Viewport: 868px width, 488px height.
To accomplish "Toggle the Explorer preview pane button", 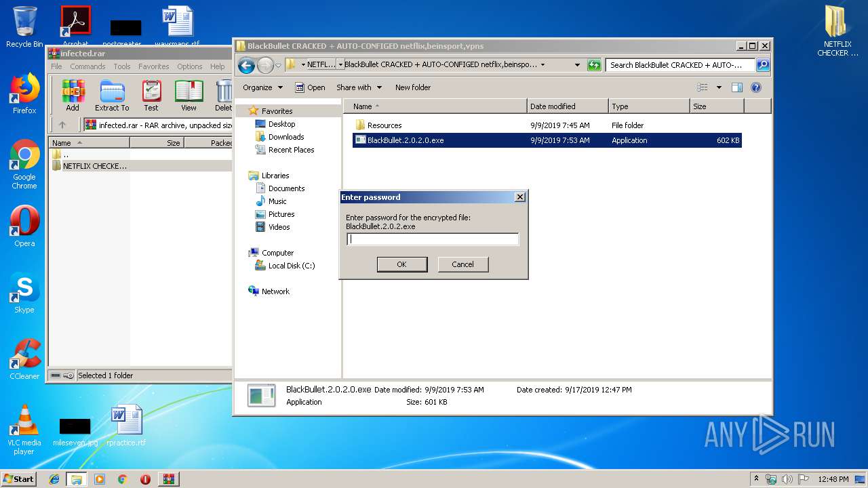I will point(737,87).
